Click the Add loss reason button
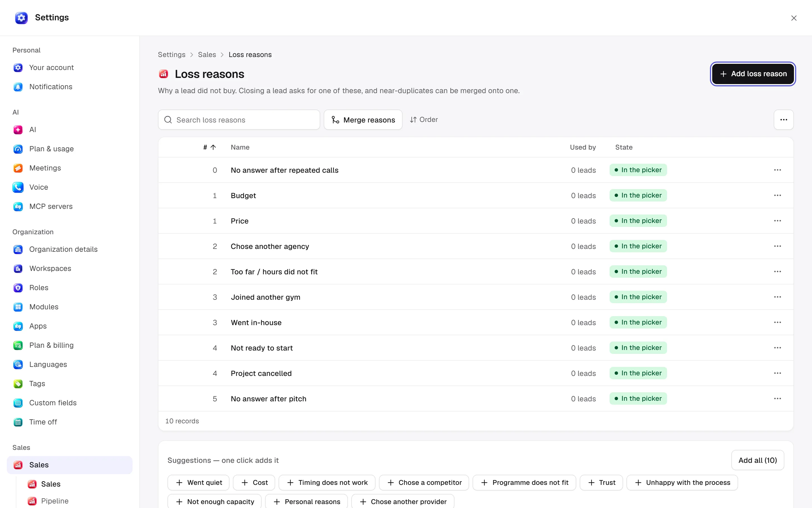This screenshot has height=508, width=812. pos(753,74)
